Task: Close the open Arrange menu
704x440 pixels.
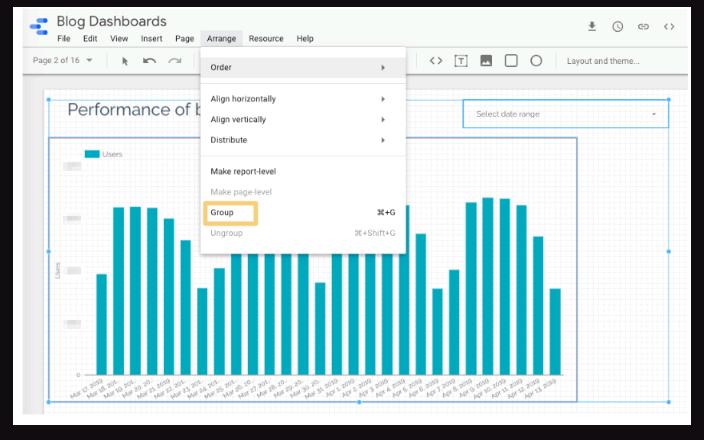Action: click(221, 39)
